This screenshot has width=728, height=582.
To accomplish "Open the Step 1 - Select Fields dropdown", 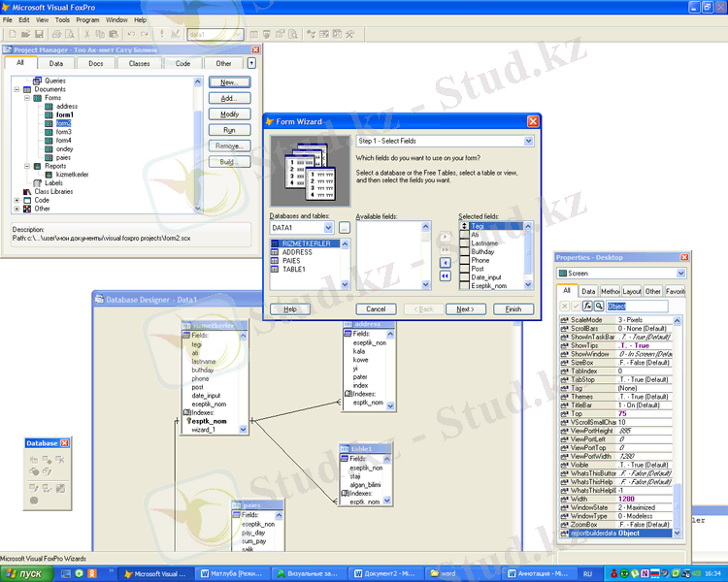I will coord(529,141).
